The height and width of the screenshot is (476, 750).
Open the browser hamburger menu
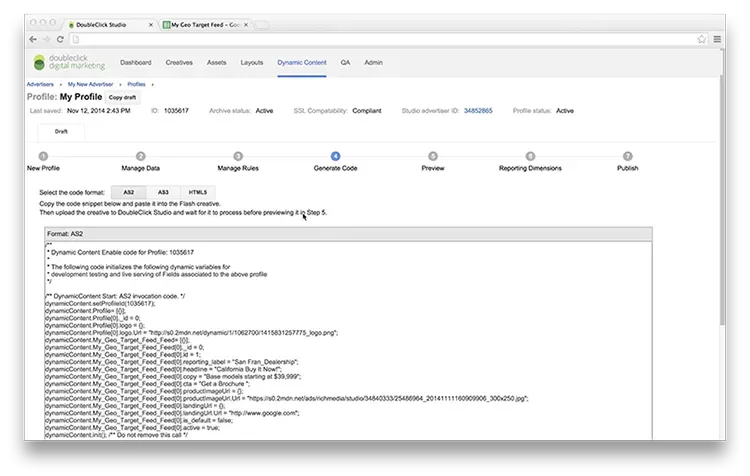point(716,39)
